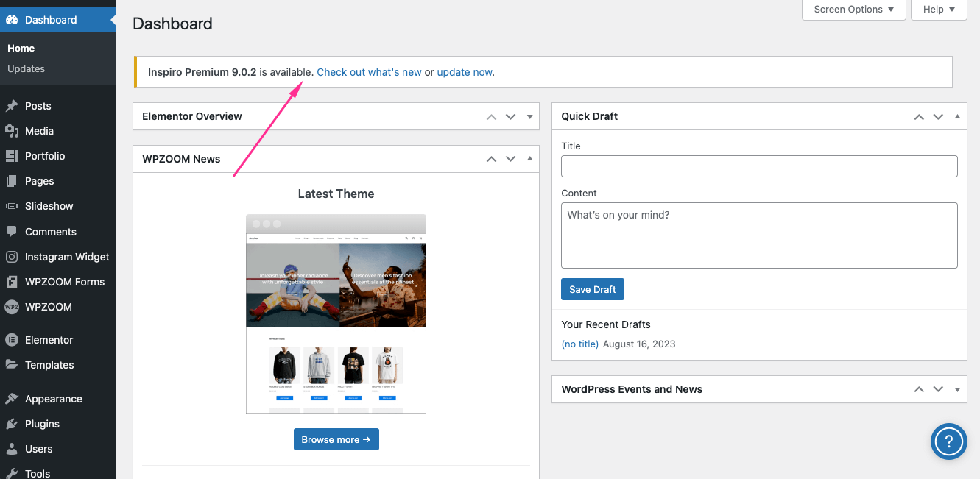Open the Screen Options dropdown
This screenshot has width=980, height=479.
853,10
